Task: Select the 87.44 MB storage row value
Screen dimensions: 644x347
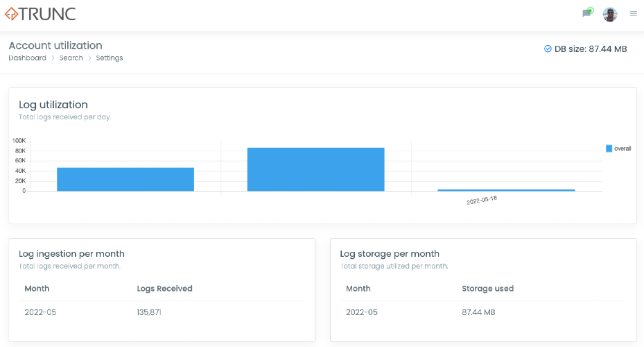Action: 478,312
